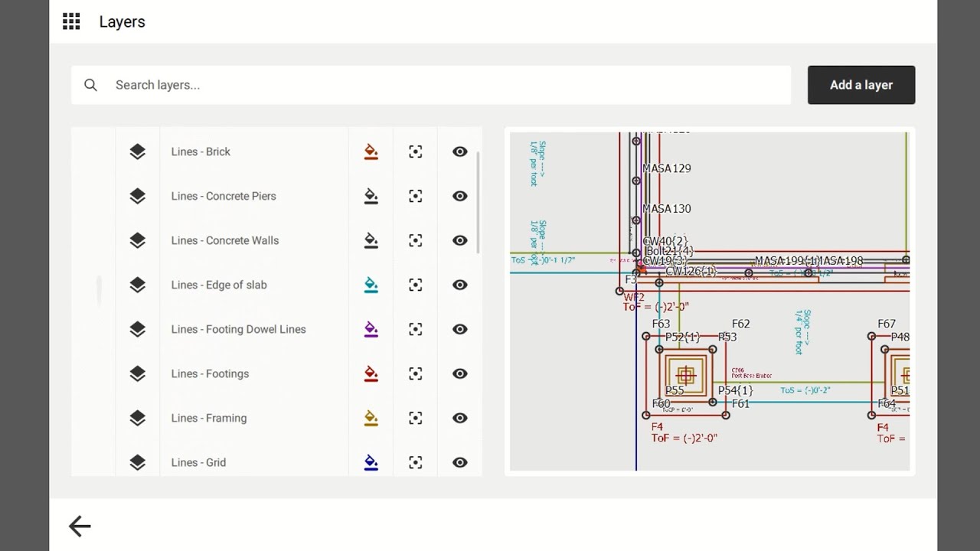Focus the Search layers field
Image resolution: width=980 pixels, height=551 pixels.
coord(431,85)
